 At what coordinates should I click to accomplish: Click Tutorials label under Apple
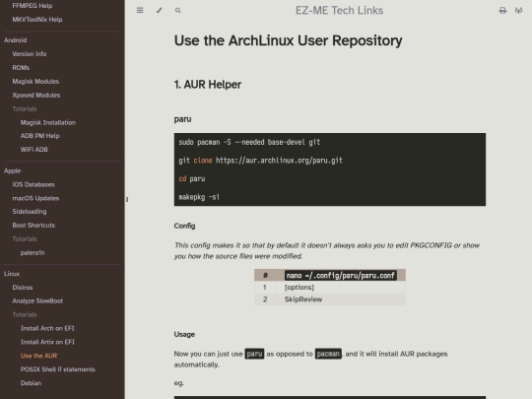tap(25, 239)
